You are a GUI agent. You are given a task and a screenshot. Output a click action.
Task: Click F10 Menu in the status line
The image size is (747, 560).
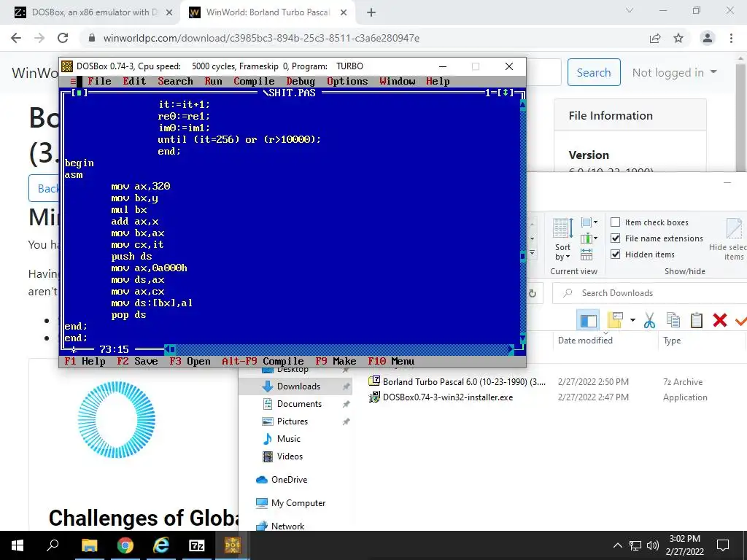pyautogui.click(x=391, y=362)
